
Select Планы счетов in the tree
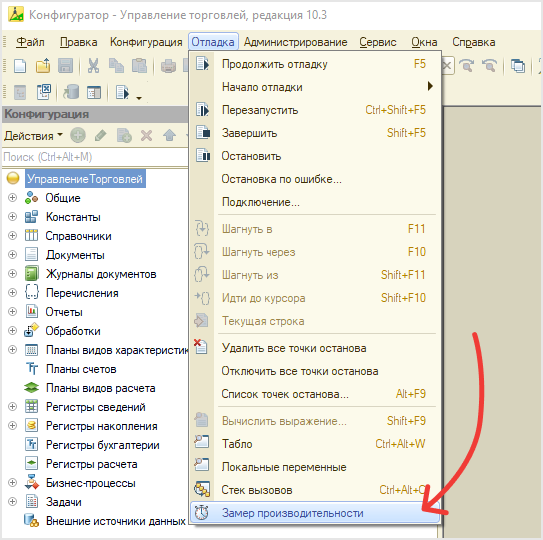tap(81, 369)
